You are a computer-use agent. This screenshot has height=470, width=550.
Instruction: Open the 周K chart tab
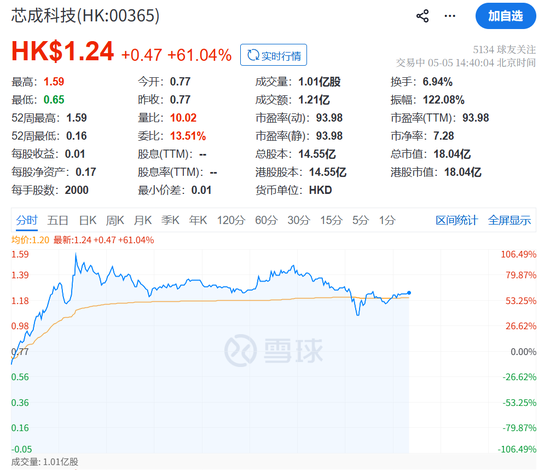coord(115,220)
